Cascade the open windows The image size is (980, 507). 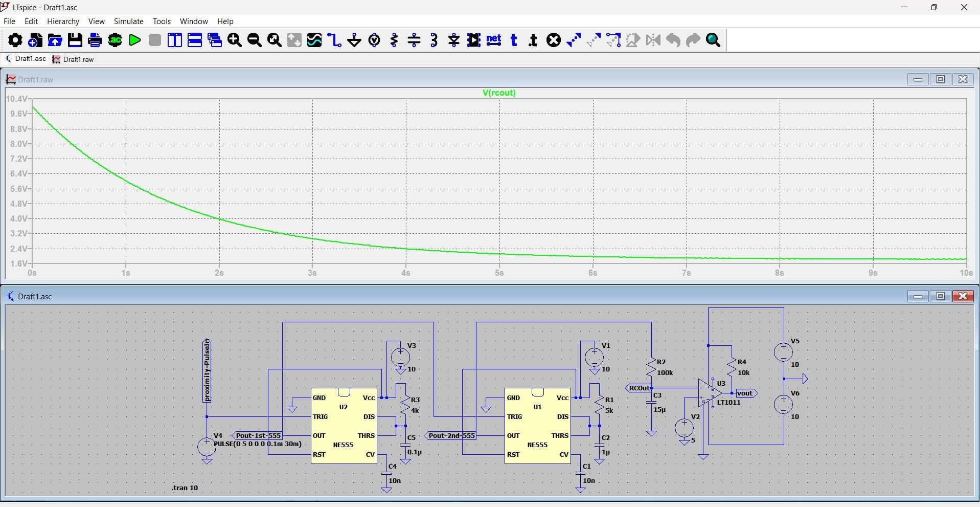[215, 40]
